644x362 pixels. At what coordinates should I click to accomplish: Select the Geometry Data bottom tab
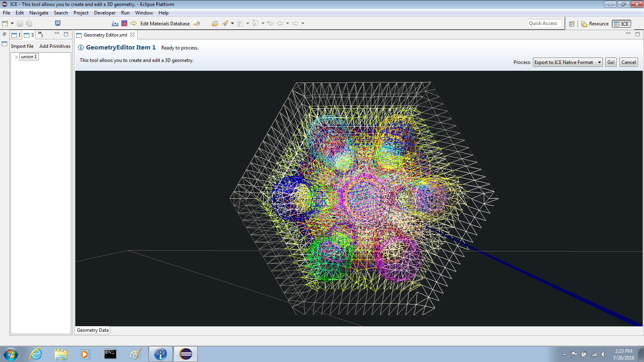(93, 330)
